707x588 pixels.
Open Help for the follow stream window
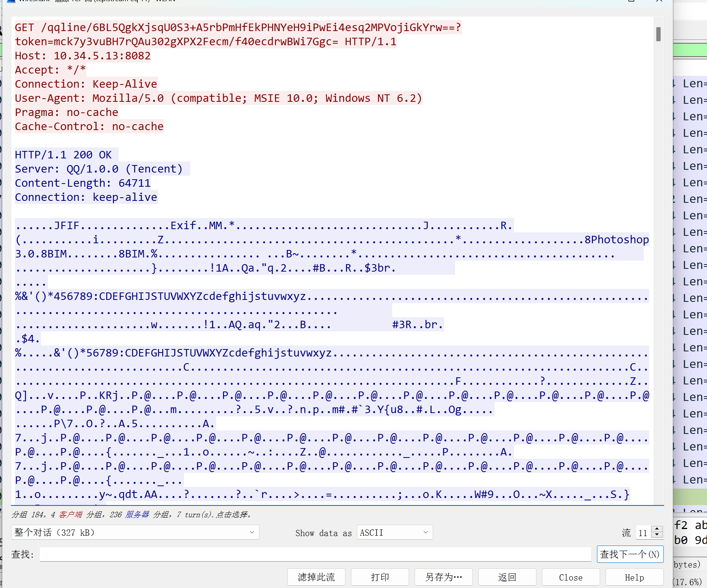tap(634, 577)
